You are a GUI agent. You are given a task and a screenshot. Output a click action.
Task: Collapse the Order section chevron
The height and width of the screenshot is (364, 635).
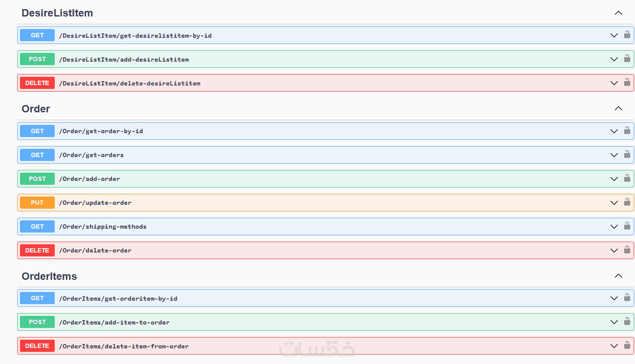tap(618, 108)
